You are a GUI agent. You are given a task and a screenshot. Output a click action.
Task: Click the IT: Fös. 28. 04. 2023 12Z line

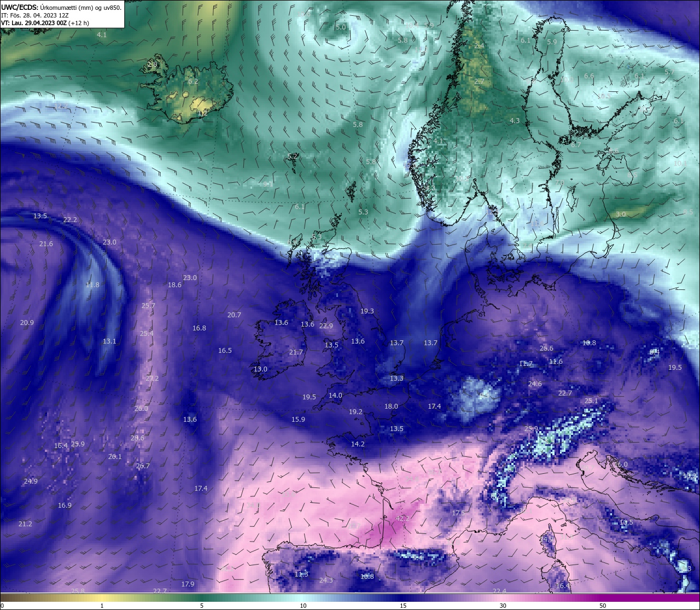pos(35,15)
